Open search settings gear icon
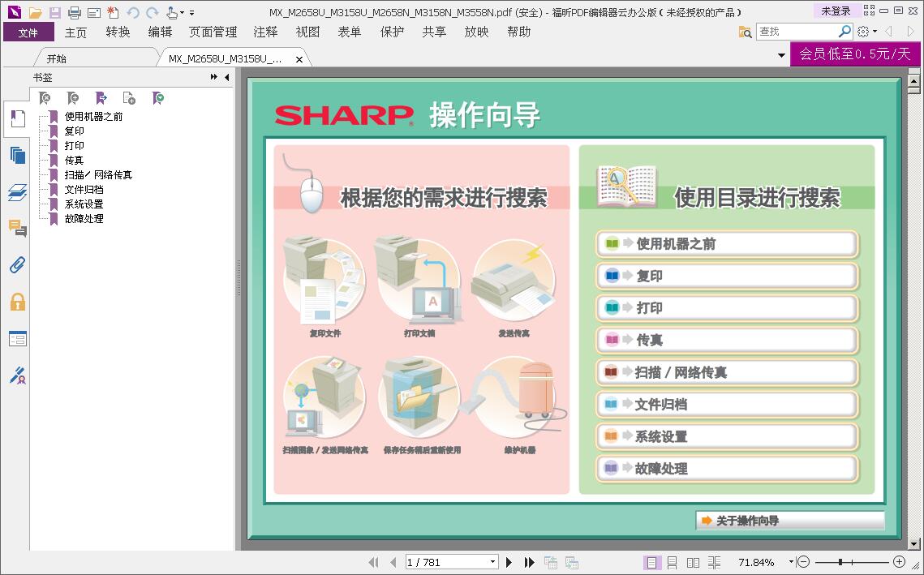Screen dimensions: 924x575 click(x=863, y=32)
